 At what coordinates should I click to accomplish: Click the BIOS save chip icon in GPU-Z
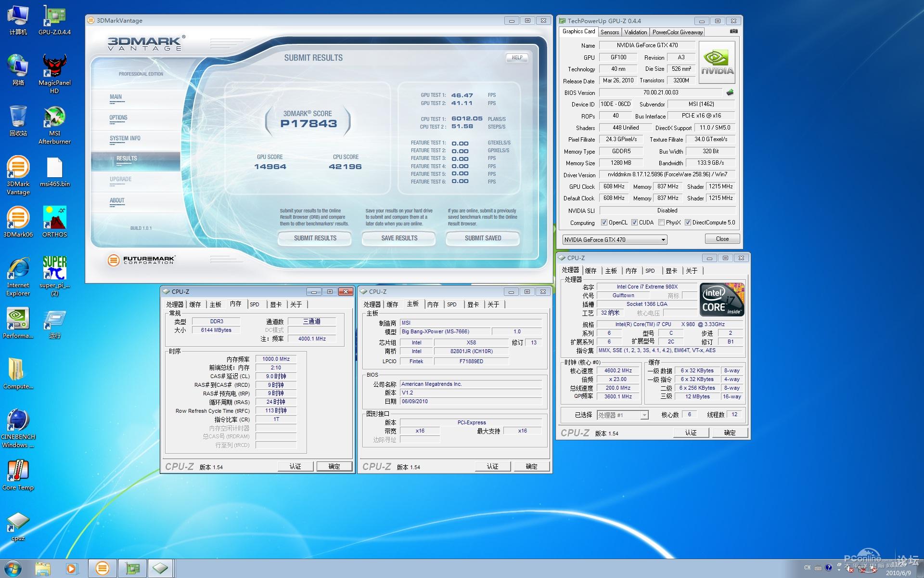(x=730, y=92)
